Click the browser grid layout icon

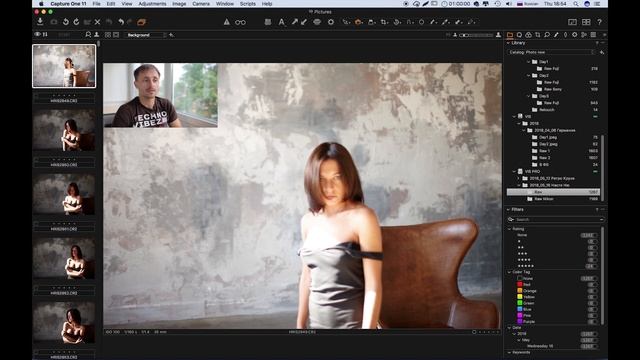point(586,22)
